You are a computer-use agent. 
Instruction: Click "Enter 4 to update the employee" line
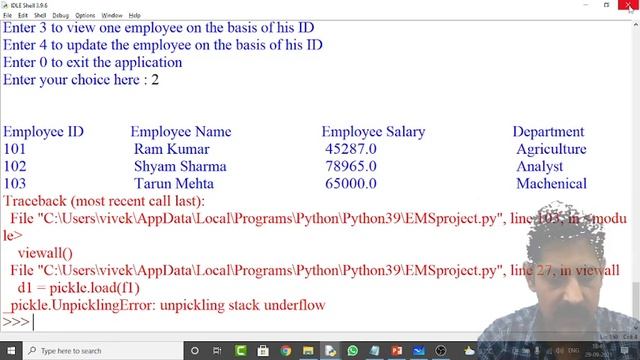[x=163, y=45]
